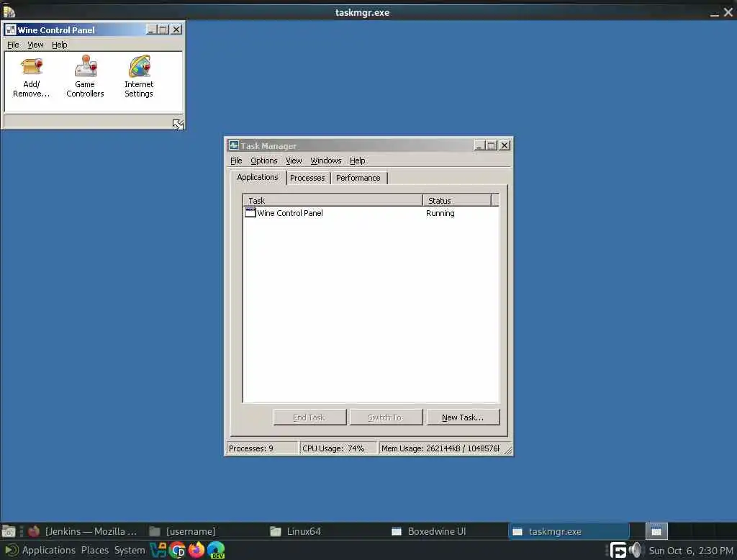Open the Internet Settings applet
Screen dimensions: 737x560
[x=139, y=77]
